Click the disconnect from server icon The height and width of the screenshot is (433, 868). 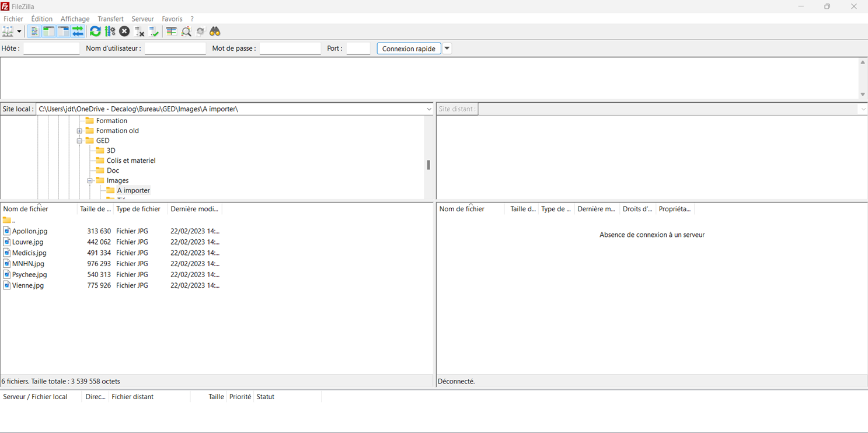pos(139,32)
